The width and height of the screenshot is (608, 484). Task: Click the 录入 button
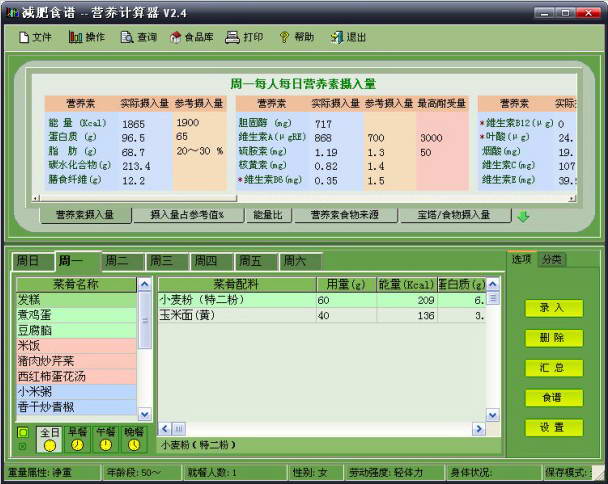tap(553, 308)
